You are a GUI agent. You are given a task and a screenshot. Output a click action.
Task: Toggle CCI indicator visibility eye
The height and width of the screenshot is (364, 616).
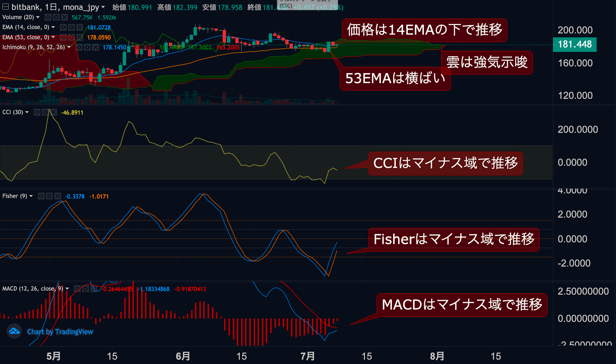point(37,112)
